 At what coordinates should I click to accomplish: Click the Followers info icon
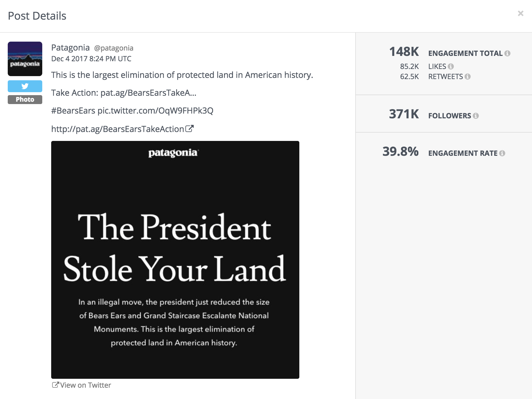tap(476, 116)
